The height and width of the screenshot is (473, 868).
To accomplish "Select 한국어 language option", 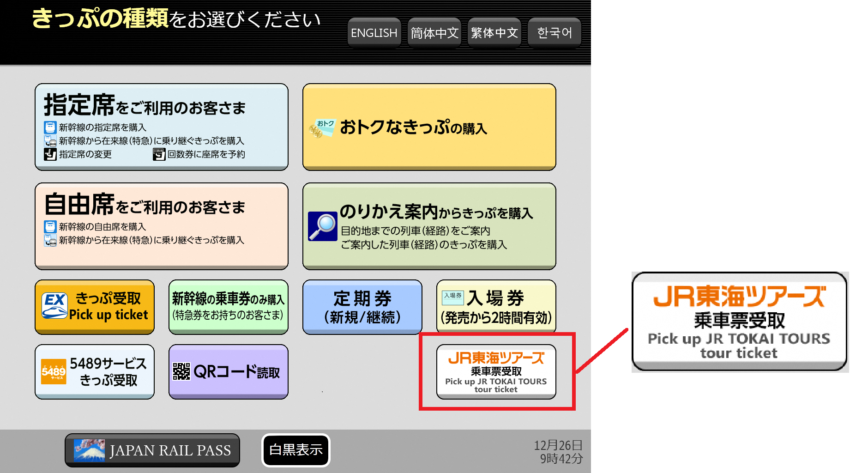I will [x=554, y=32].
